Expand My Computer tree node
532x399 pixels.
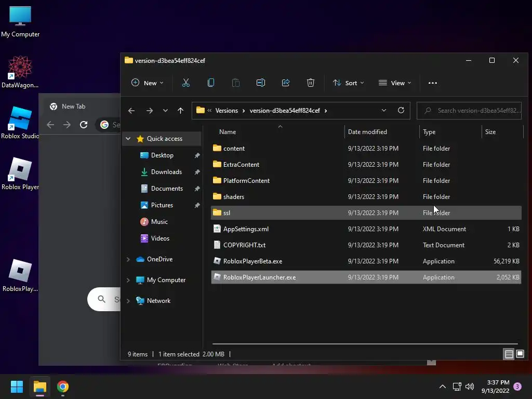(128, 280)
